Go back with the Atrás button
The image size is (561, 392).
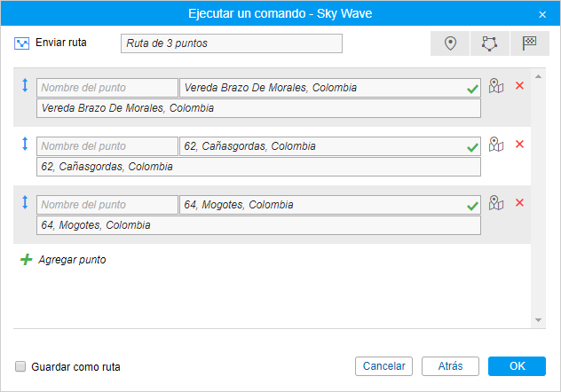[450, 366]
